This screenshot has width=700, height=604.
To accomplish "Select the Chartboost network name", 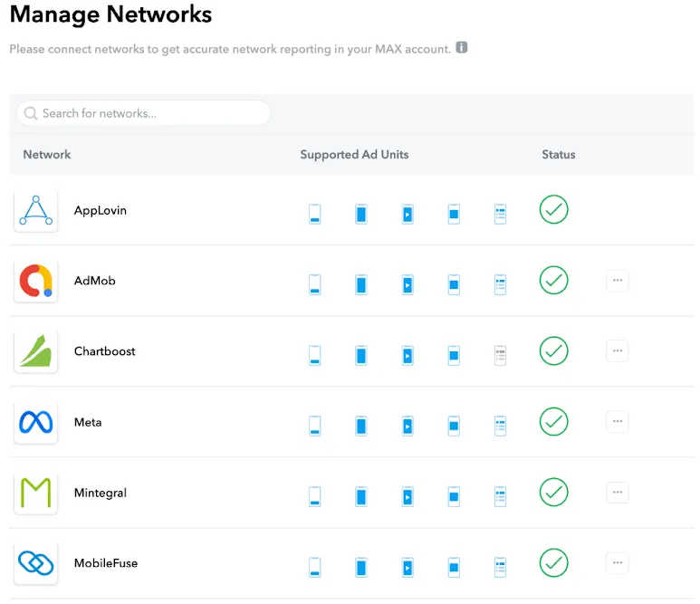I will click(104, 351).
